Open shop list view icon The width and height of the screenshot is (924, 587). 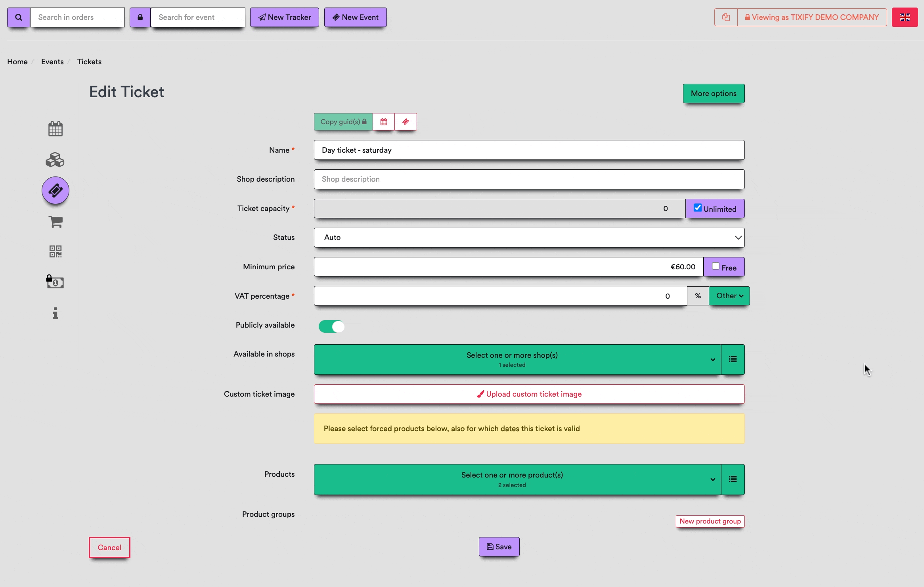click(x=733, y=359)
